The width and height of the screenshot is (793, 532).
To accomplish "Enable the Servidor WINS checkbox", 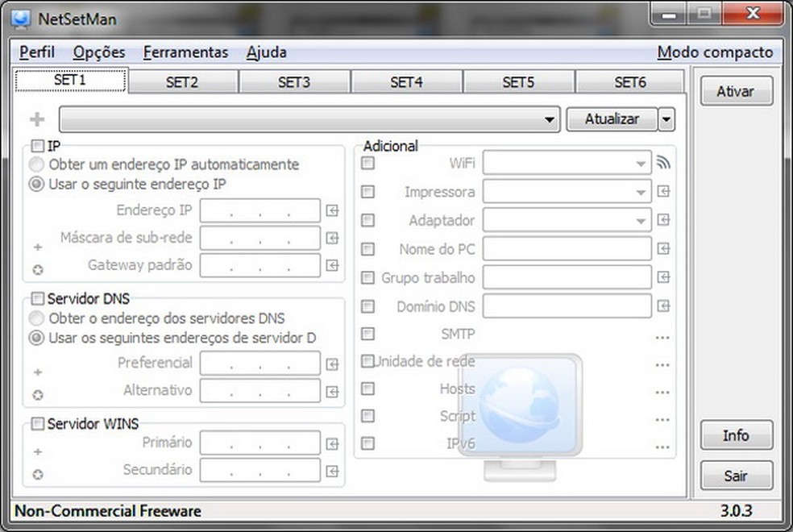I will (x=37, y=423).
